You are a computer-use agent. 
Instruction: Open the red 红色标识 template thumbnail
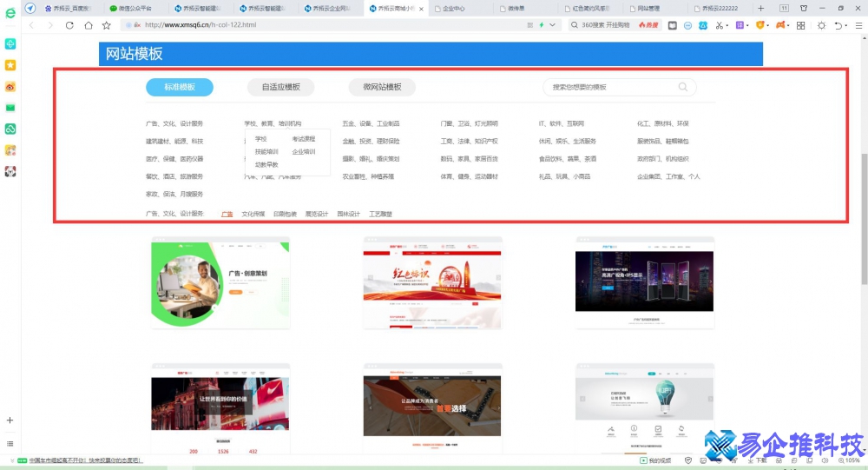pos(432,283)
